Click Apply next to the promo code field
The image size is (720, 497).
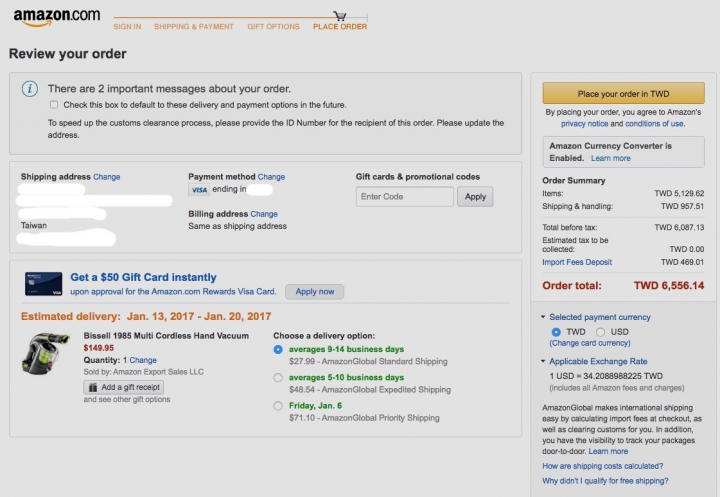(x=475, y=197)
